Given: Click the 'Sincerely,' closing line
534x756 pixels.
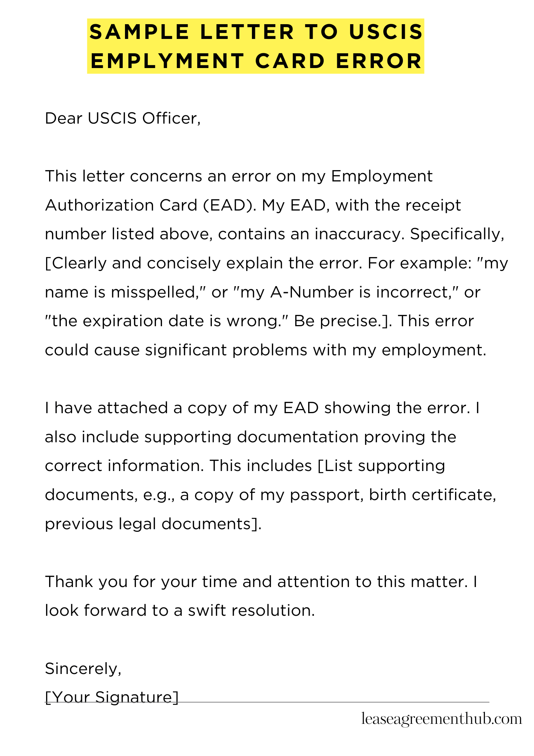Looking at the screenshot, I should tap(83, 669).
